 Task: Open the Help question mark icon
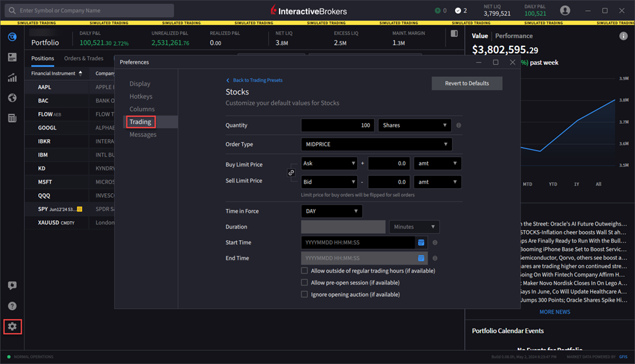click(x=12, y=306)
